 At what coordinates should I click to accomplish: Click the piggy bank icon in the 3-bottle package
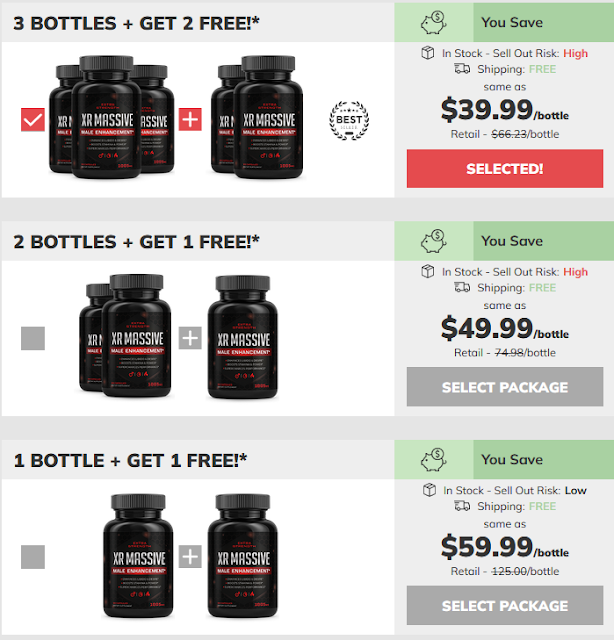coord(434,23)
